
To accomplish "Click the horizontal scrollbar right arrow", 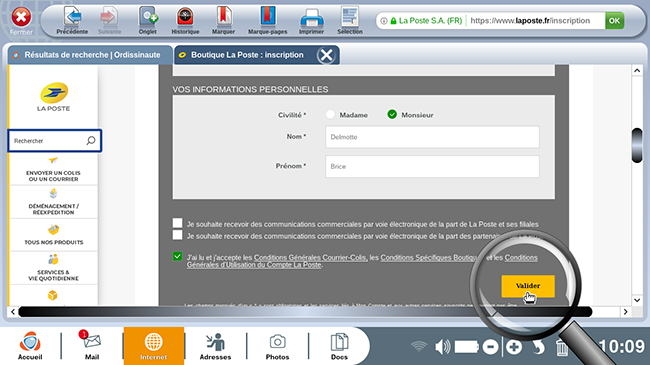I will click(x=626, y=311).
